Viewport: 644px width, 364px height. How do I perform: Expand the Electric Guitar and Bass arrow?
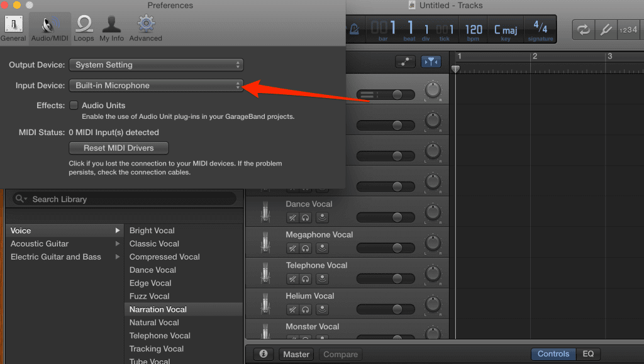118,257
